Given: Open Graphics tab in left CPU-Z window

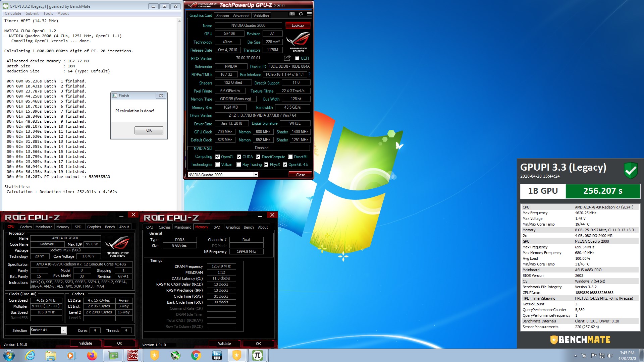Looking at the screenshot, I should (94, 227).
